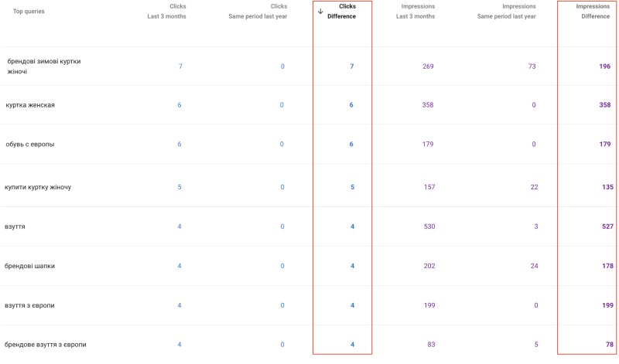Viewport: 619px width, 364px height.
Task: Click the 527 impressions difference value
Action: point(607,226)
